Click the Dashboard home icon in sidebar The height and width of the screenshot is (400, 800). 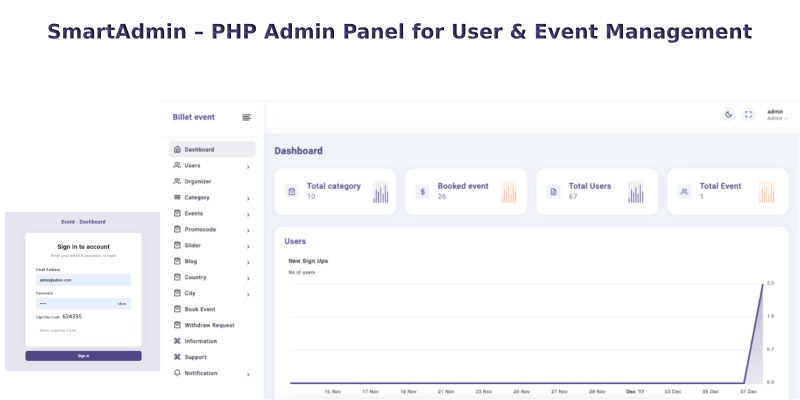[177, 149]
